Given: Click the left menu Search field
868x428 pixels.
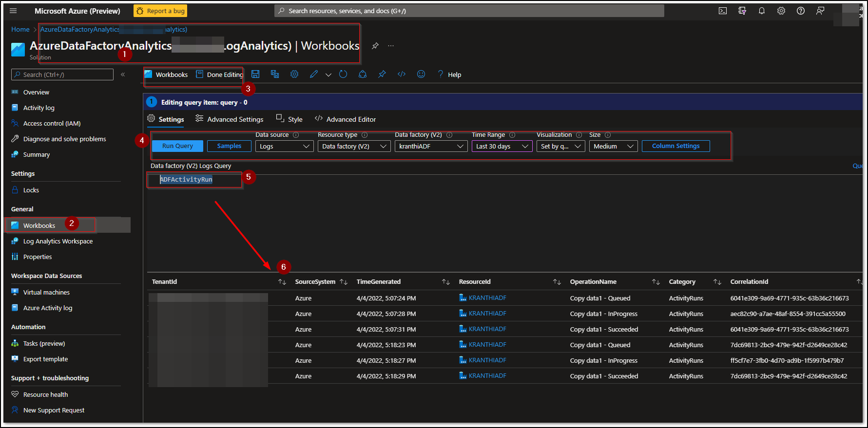Looking at the screenshot, I should pyautogui.click(x=62, y=74).
